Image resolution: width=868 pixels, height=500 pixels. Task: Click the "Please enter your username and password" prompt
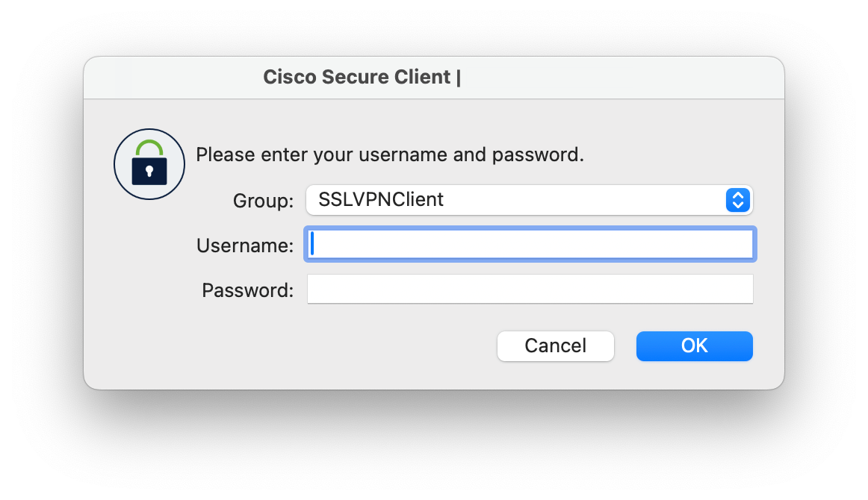point(390,155)
